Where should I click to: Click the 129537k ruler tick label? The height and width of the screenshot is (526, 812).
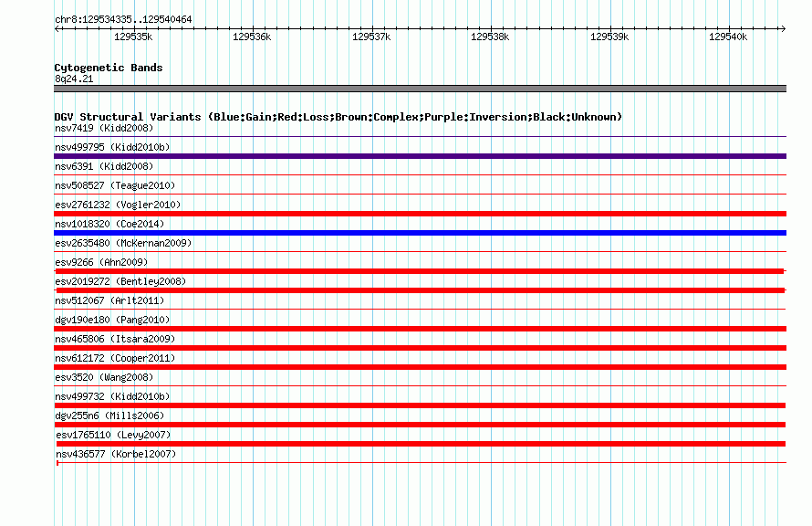click(x=371, y=37)
